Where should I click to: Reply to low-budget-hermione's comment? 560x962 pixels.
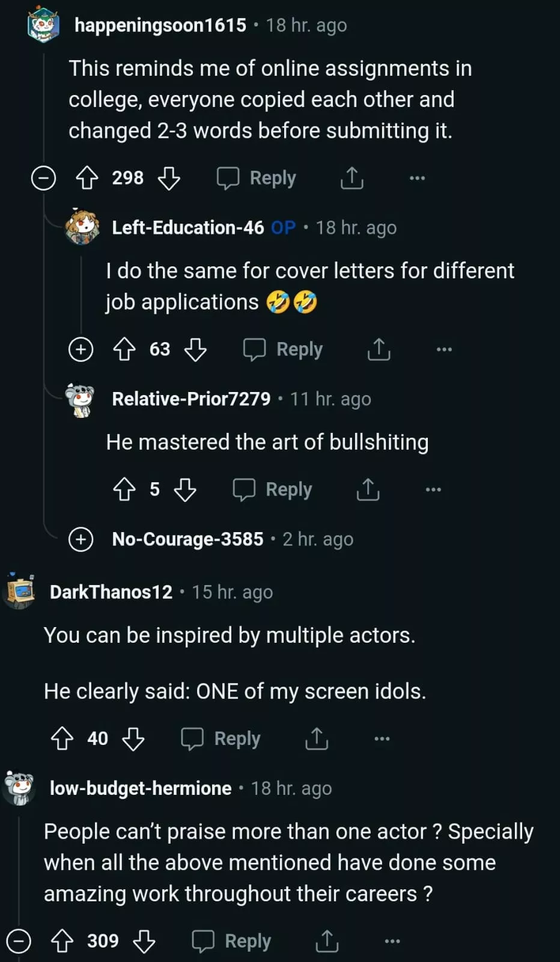coord(231,941)
